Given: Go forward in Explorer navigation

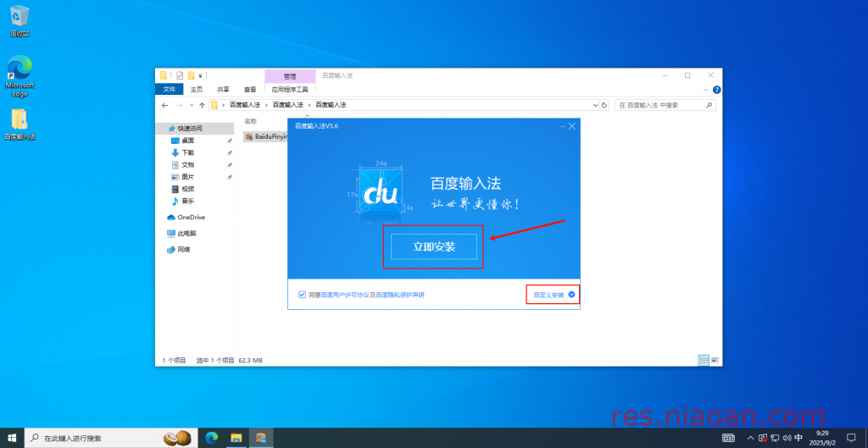Looking at the screenshot, I should coord(180,105).
